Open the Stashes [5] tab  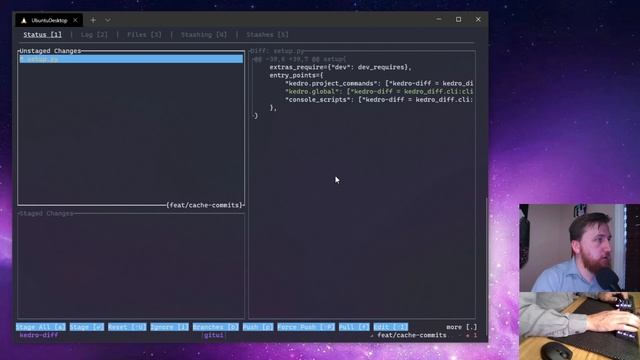tap(267, 35)
